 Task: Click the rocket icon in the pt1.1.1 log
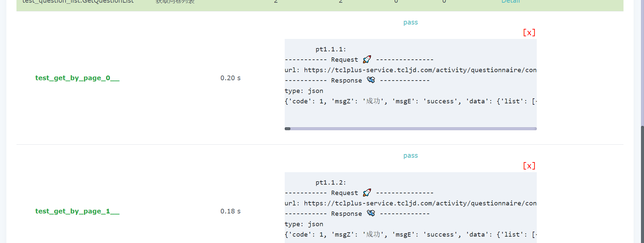click(367, 59)
